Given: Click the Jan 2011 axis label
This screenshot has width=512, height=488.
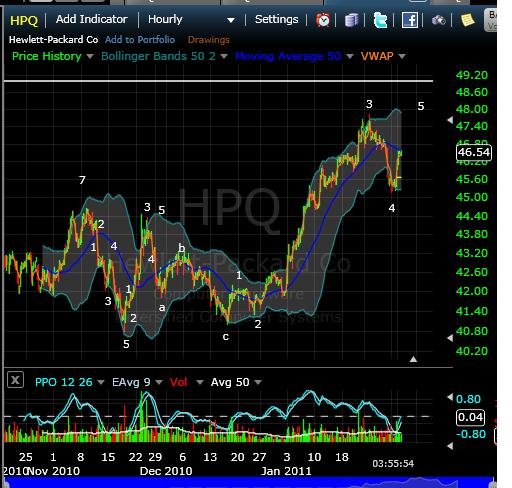Looking at the screenshot, I should point(286,471).
